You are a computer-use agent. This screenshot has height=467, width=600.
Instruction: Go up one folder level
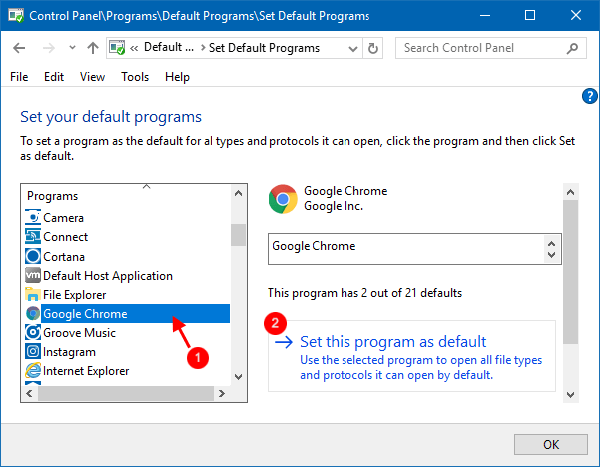pyautogui.click(x=93, y=48)
